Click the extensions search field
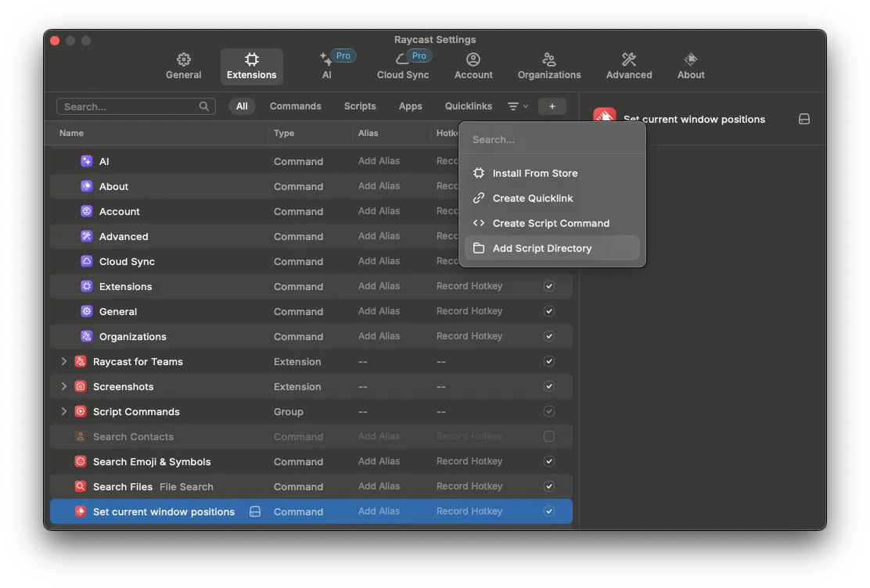This screenshot has height=588, width=870. [136, 106]
